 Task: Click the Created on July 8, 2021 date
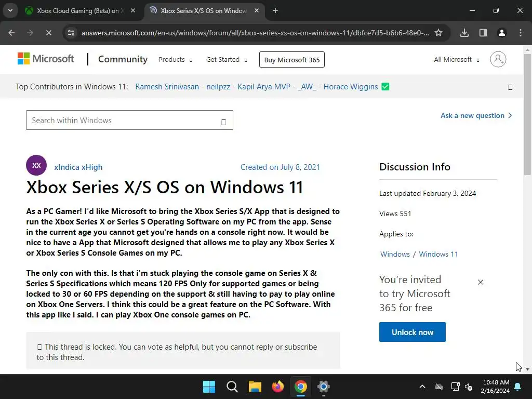click(x=280, y=167)
